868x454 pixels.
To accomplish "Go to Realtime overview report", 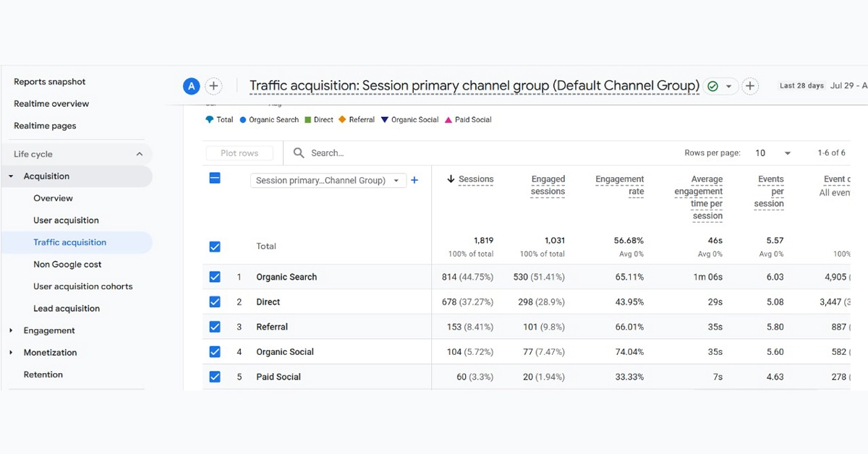I will tap(51, 104).
